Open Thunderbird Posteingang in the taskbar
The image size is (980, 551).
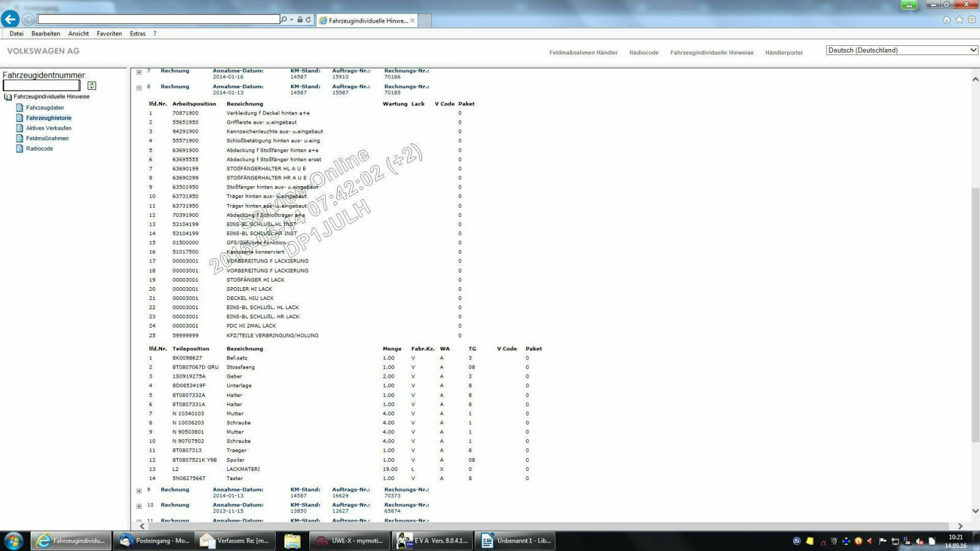tap(154, 541)
